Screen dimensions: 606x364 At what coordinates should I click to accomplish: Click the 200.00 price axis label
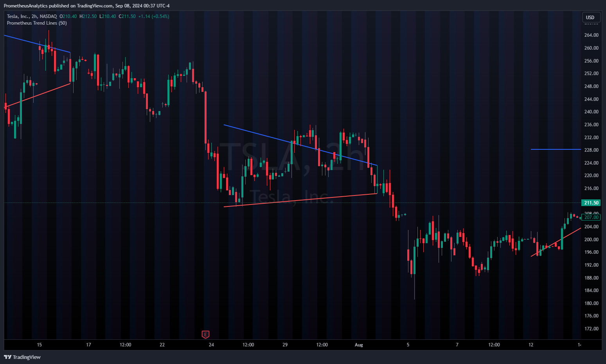point(591,240)
